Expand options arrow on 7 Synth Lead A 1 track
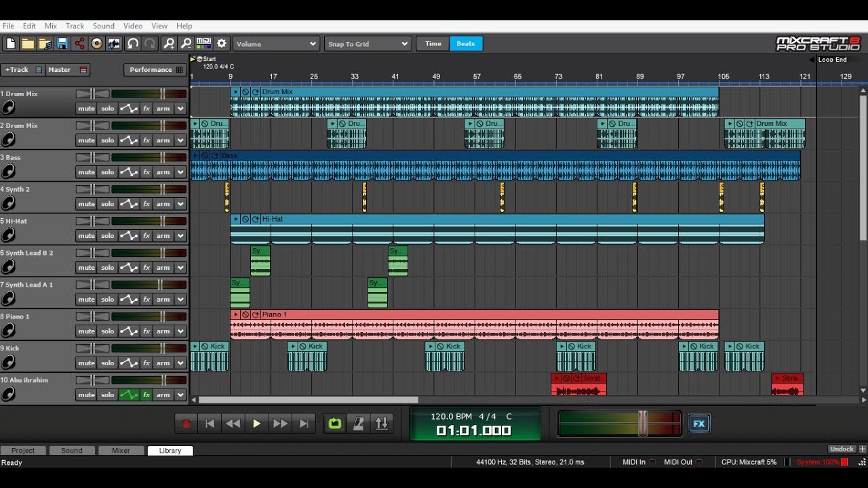 (x=180, y=300)
